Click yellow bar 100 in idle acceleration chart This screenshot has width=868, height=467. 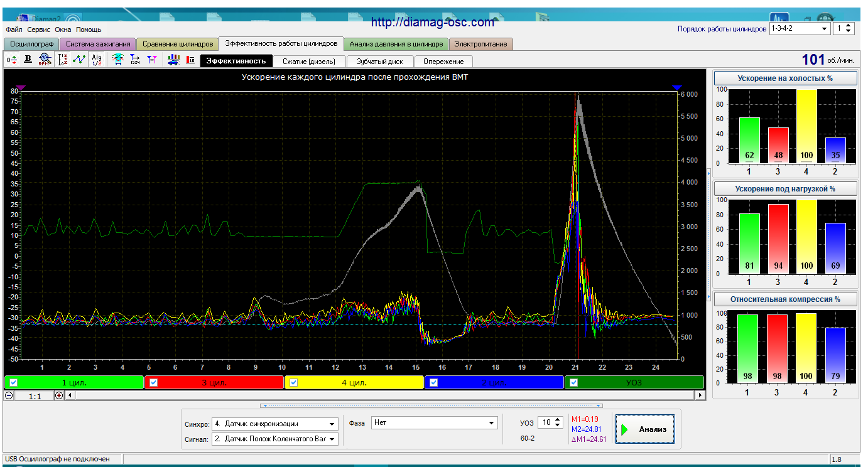tap(806, 127)
